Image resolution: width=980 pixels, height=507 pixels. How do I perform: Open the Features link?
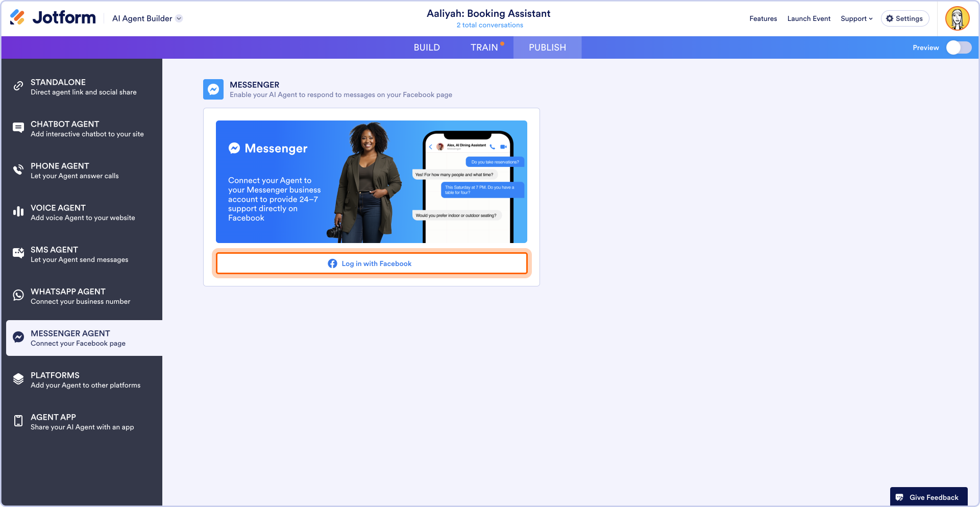coord(763,18)
